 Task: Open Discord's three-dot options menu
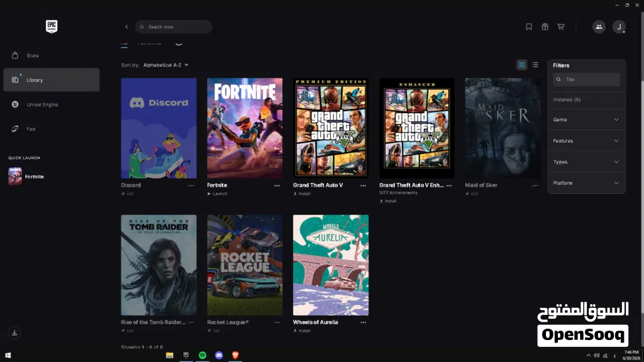[x=191, y=185]
